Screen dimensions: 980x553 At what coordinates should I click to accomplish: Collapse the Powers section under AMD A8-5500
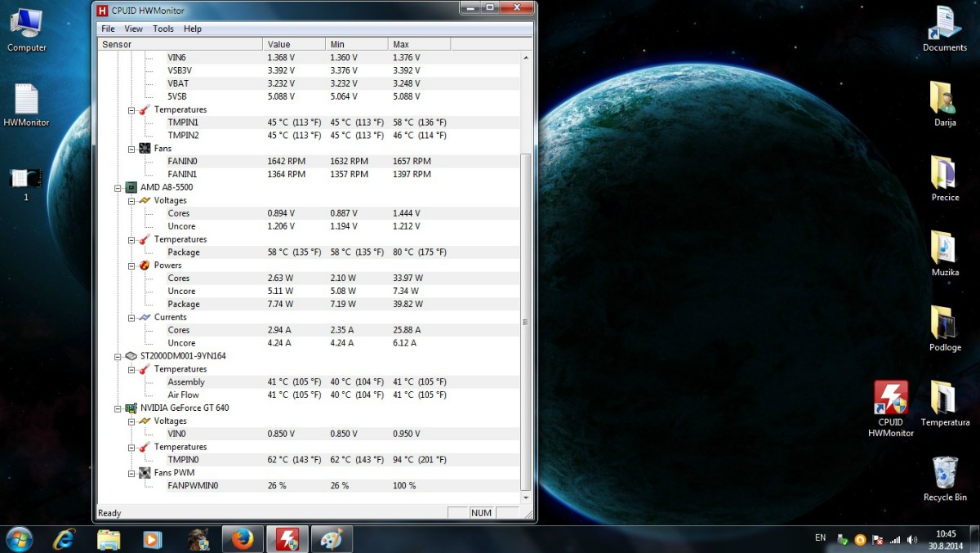click(131, 265)
